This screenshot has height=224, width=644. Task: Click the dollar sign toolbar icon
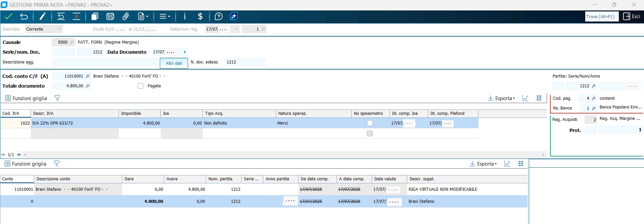pyautogui.click(x=200, y=16)
